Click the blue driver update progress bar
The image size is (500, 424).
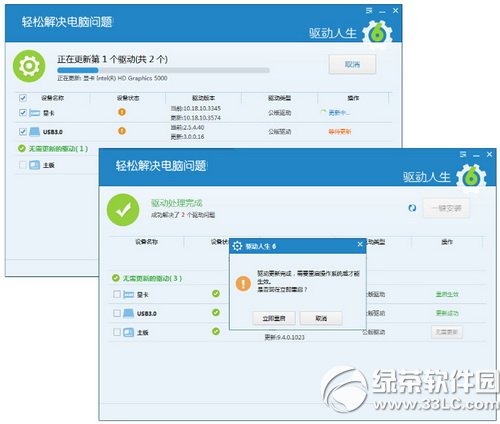(x=163, y=70)
